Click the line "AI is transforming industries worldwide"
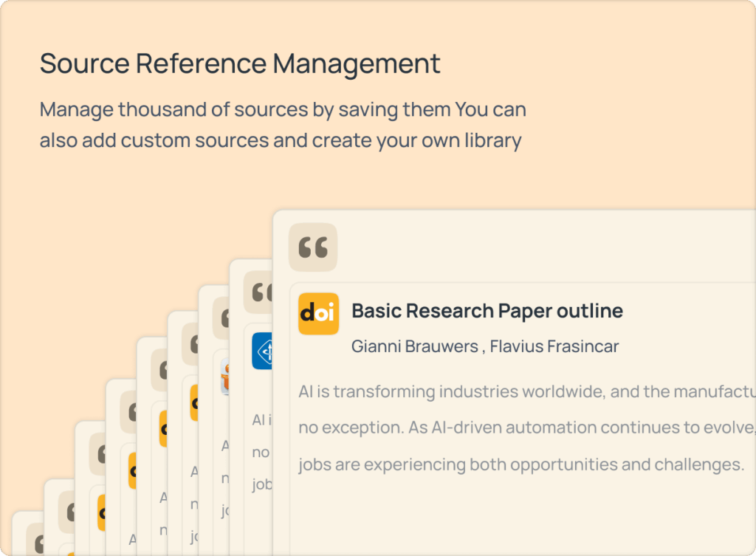The height and width of the screenshot is (556, 756). [527, 391]
